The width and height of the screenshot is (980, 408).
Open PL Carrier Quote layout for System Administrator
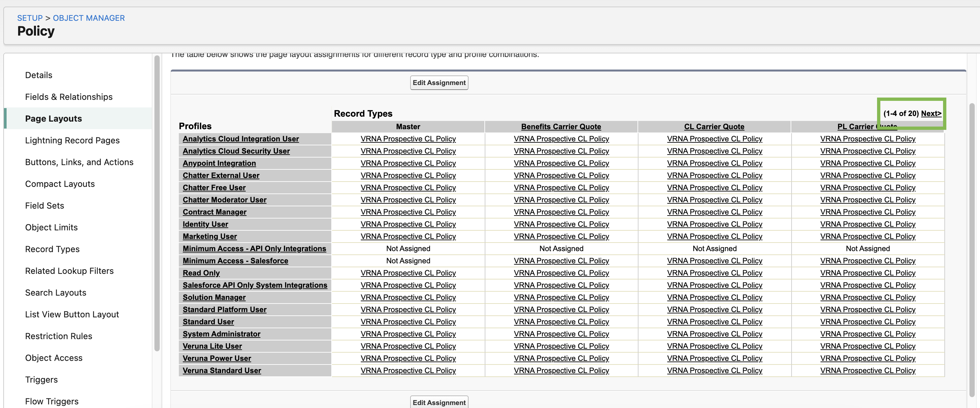pos(867,334)
